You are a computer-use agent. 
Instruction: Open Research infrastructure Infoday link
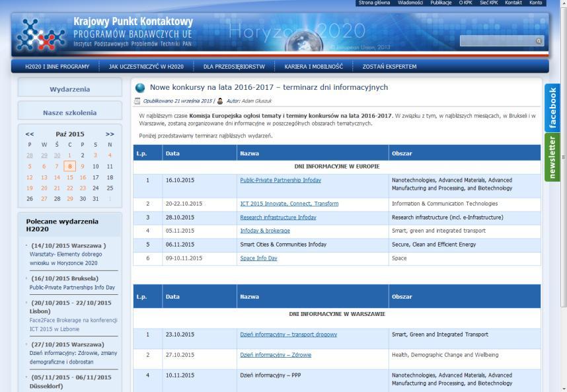pos(278,217)
